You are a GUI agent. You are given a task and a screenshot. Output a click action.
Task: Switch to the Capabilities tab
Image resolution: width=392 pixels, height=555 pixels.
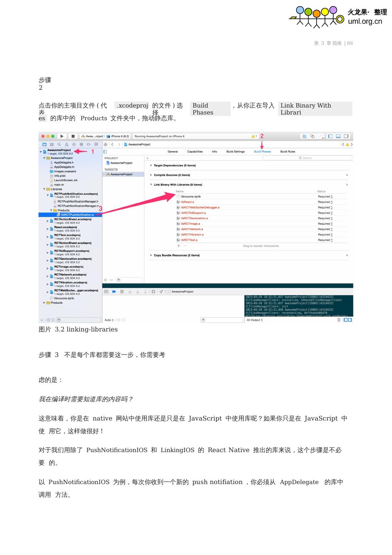pos(195,151)
